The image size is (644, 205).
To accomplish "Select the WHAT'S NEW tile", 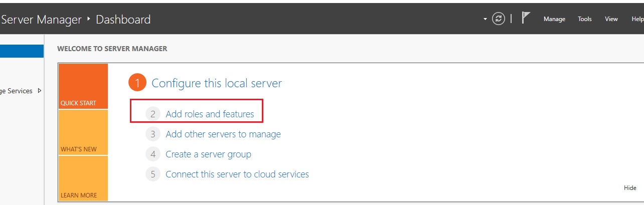I will tap(83, 132).
